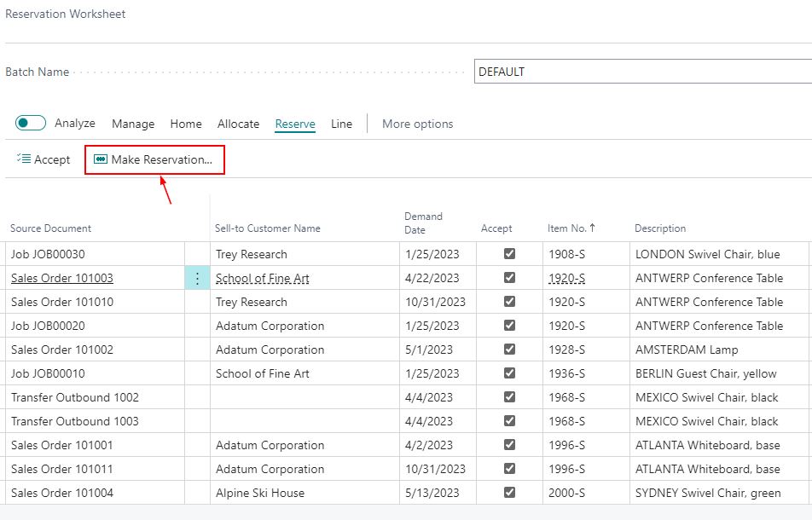Click the BERLIN Guest Chair, yellow description
Screen dimensions: 812x520
[706, 373]
